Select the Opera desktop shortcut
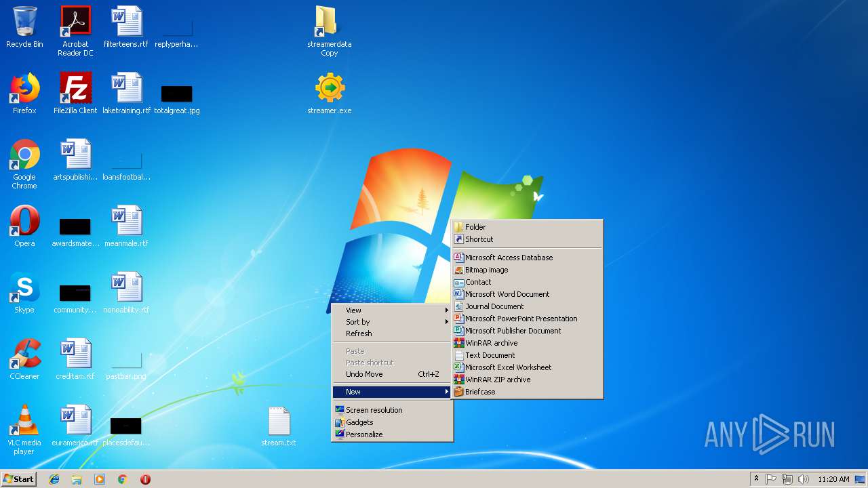This screenshot has width=868, height=488. tap(24, 226)
